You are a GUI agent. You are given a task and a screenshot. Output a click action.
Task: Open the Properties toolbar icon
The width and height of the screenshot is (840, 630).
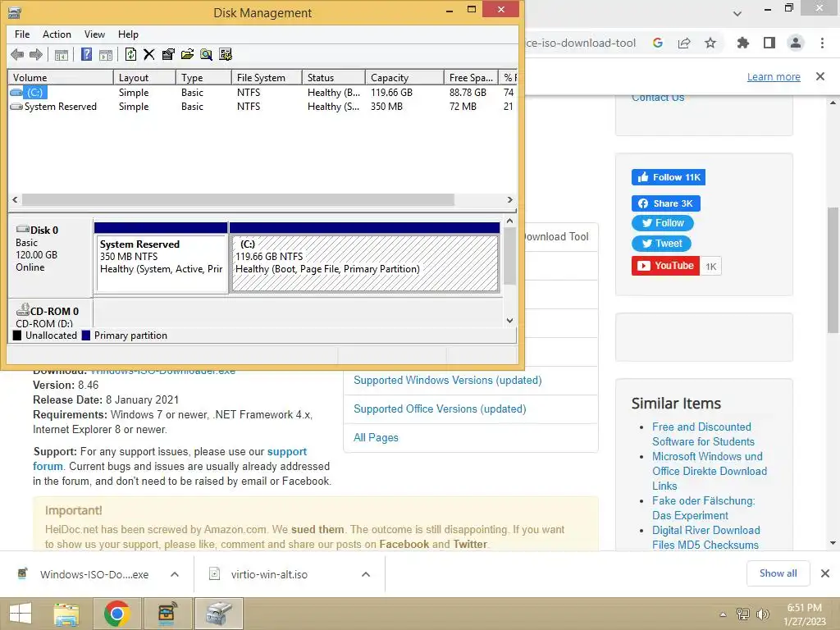tap(168, 54)
